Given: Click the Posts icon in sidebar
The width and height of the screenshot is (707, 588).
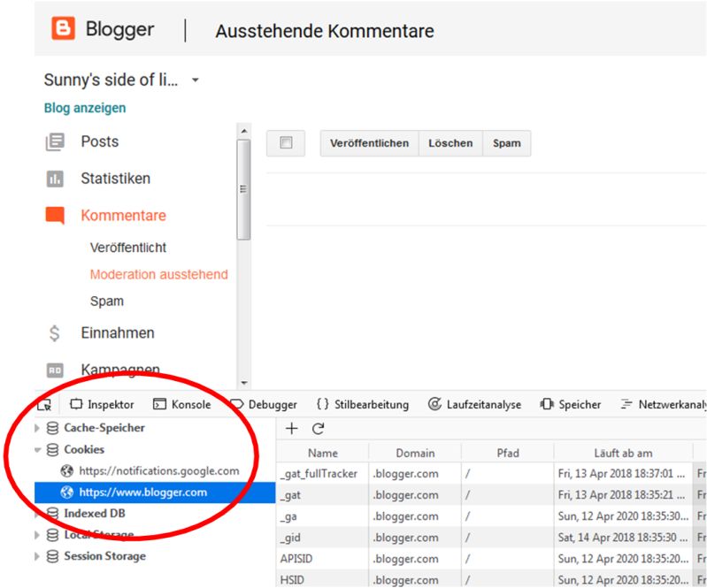Looking at the screenshot, I should pos(55,142).
